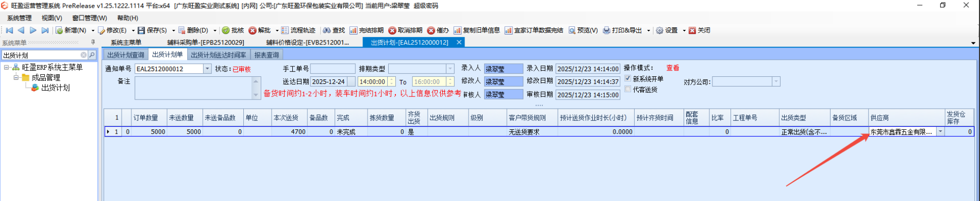Open 排期类型 dropdown

[450, 69]
